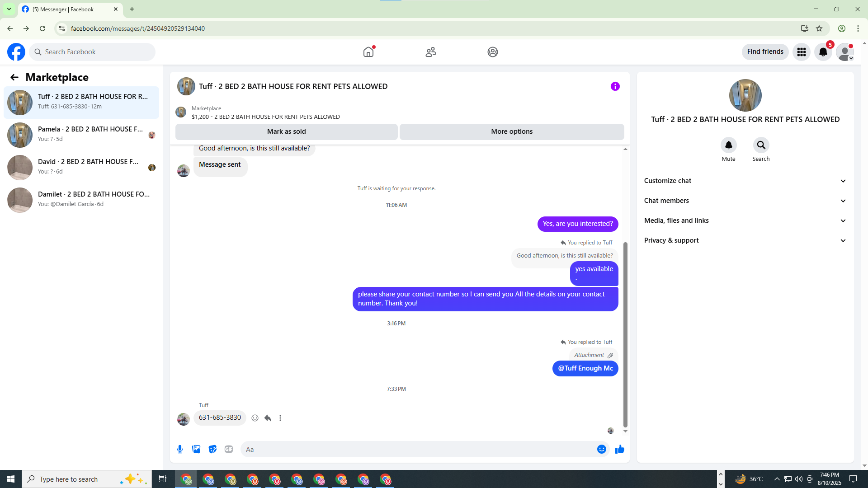Click the chat scrollbar thumb

625,334
